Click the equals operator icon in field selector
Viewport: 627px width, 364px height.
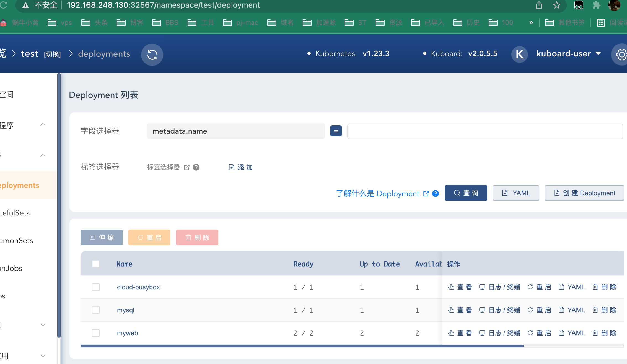(336, 131)
